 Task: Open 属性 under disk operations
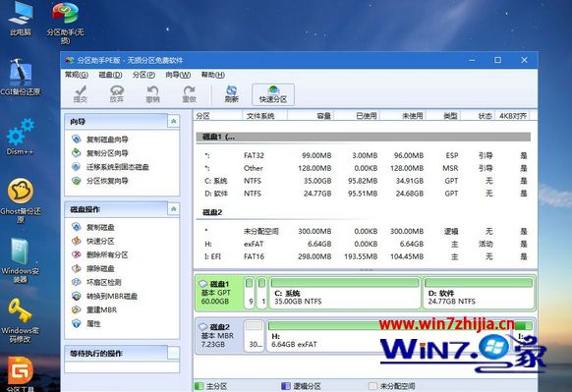pos(86,324)
